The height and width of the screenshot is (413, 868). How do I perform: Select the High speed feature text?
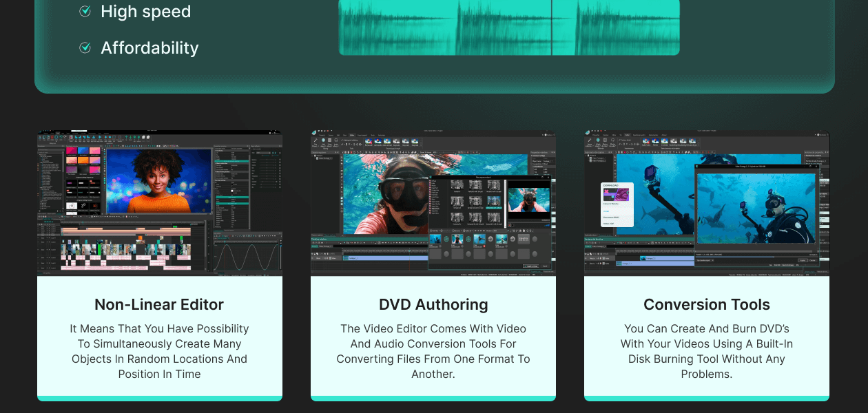(x=145, y=12)
